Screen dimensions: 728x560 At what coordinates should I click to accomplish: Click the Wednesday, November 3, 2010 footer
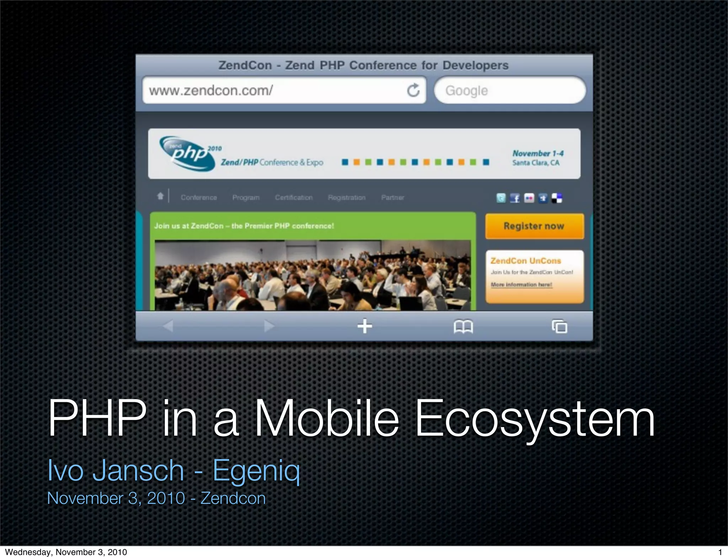coord(66,552)
